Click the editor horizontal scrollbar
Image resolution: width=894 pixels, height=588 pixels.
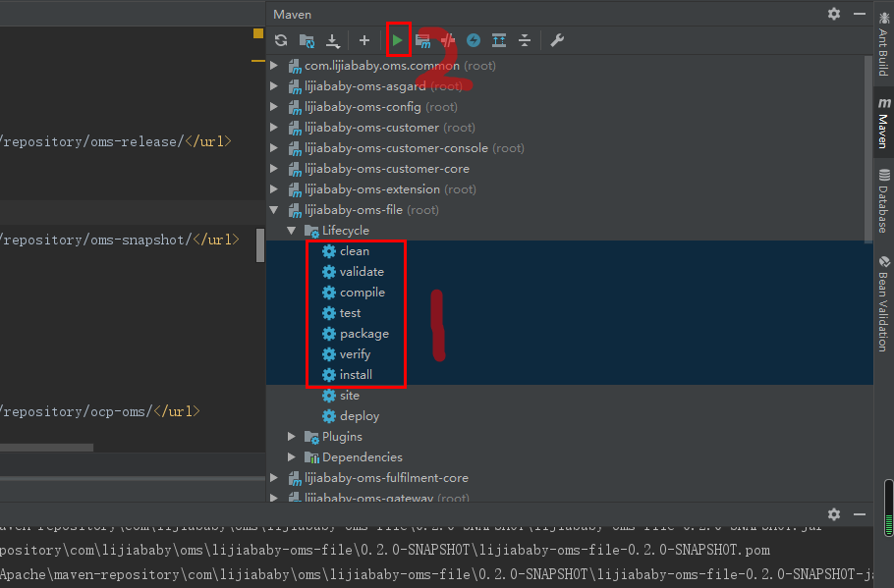point(46,448)
